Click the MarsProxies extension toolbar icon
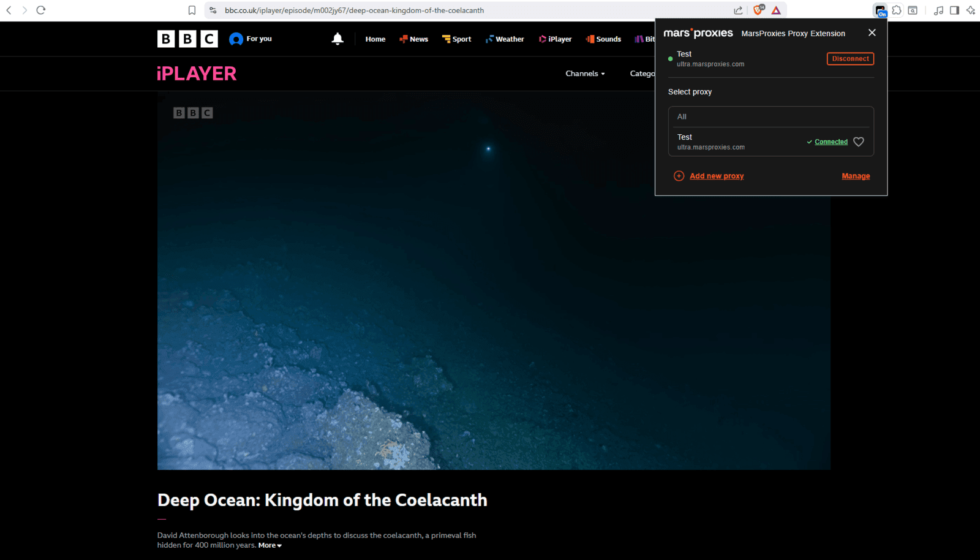Image resolution: width=980 pixels, height=560 pixels. (880, 10)
